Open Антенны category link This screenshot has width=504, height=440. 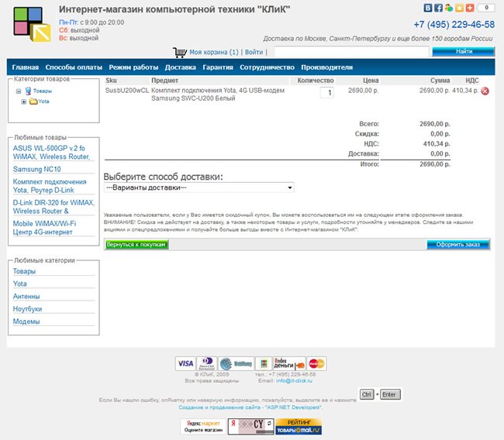point(26,297)
